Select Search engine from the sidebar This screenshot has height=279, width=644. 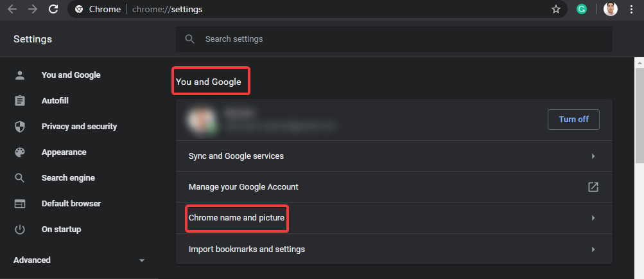[68, 178]
